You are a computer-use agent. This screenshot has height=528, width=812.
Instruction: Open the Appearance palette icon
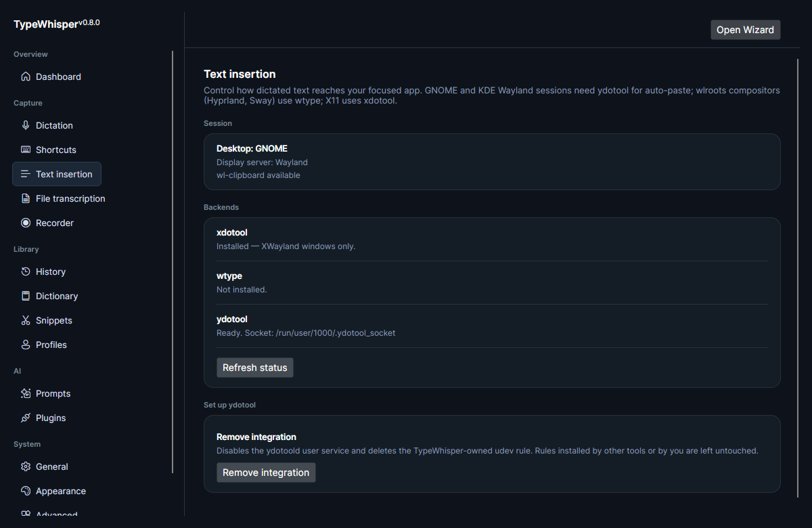pyautogui.click(x=26, y=491)
